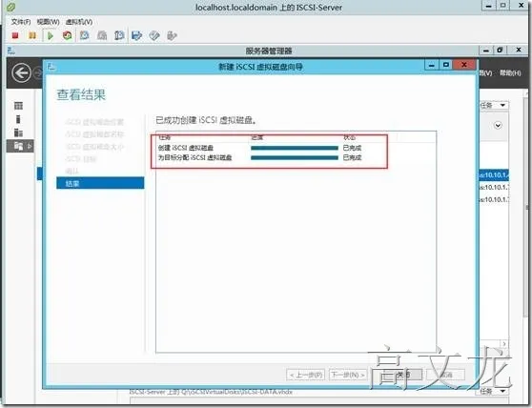The image size is (532, 408).
Task: Click the reset virtual machine icon
Action: click(x=67, y=35)
